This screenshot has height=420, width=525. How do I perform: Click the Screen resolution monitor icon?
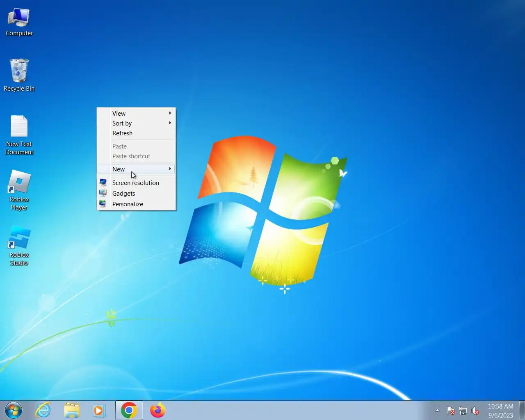103,183
